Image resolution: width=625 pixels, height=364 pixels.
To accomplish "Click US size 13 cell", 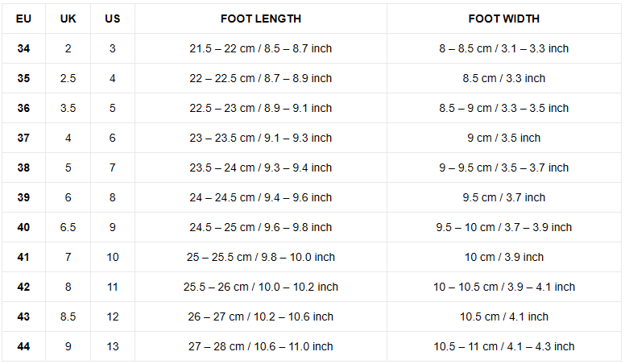I will (113, 346).
